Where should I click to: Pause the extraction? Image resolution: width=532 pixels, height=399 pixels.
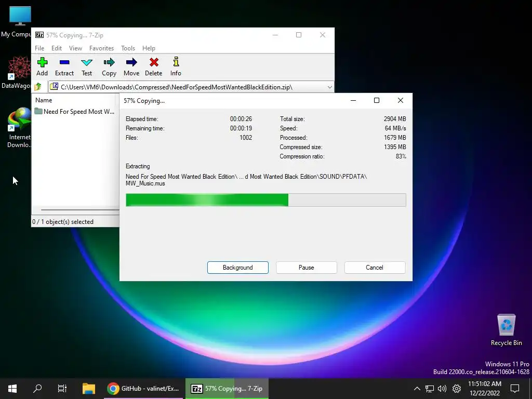coord(307,268)
